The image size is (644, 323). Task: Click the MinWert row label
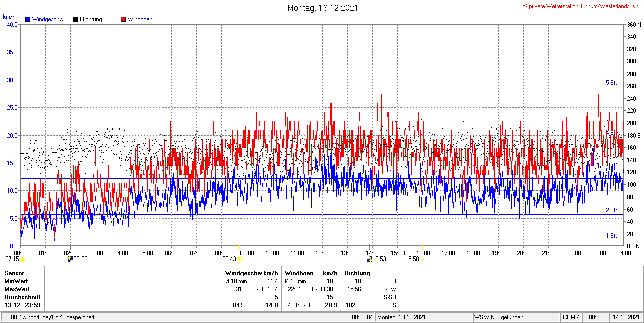pyautogui.click(x=16, y=281)
